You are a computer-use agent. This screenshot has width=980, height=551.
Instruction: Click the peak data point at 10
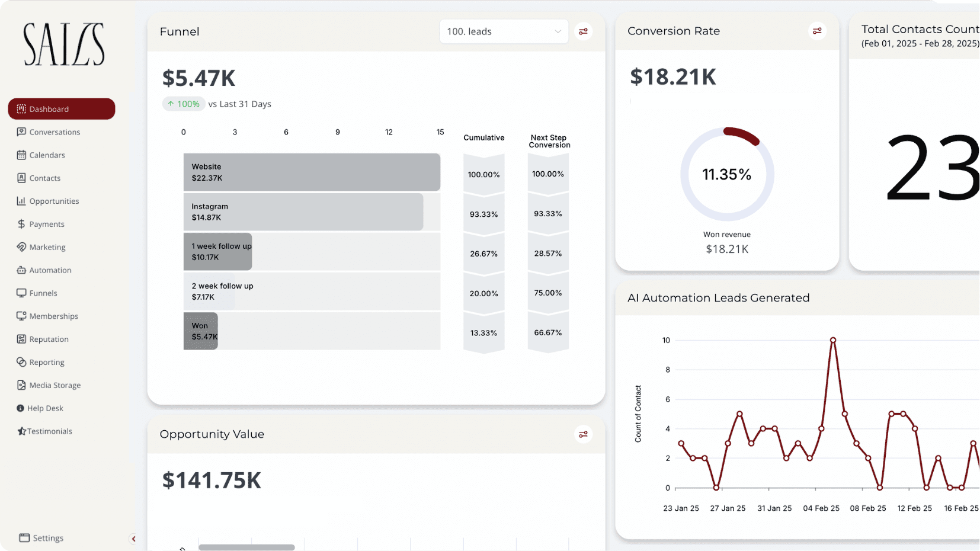tap(833, 340)
